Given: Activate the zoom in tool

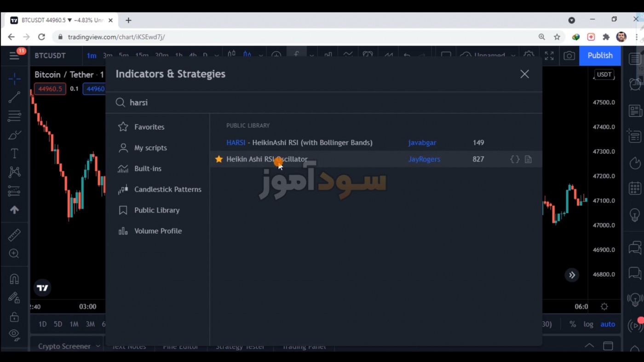Looking at the screenshot, I should [x=14, y=254].
